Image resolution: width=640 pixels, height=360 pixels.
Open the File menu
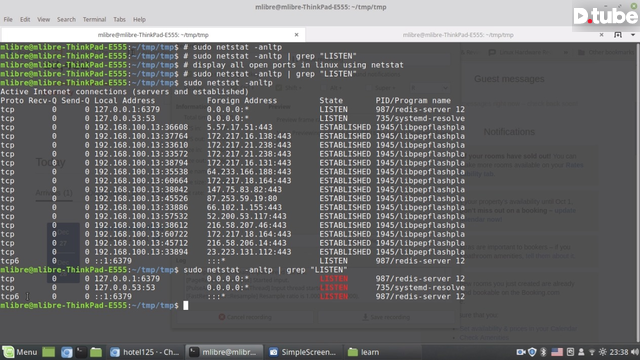click(8, 19)
